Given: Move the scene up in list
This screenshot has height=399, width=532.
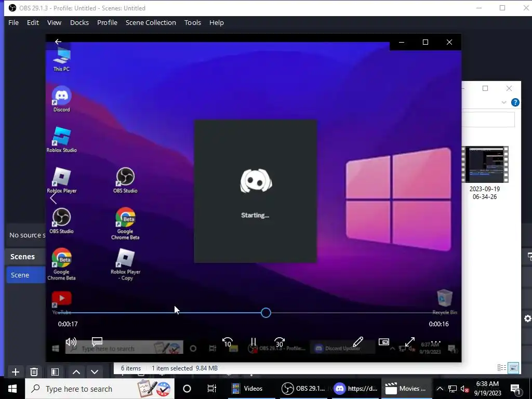Looking at the screenshot, I should [76, 372].
